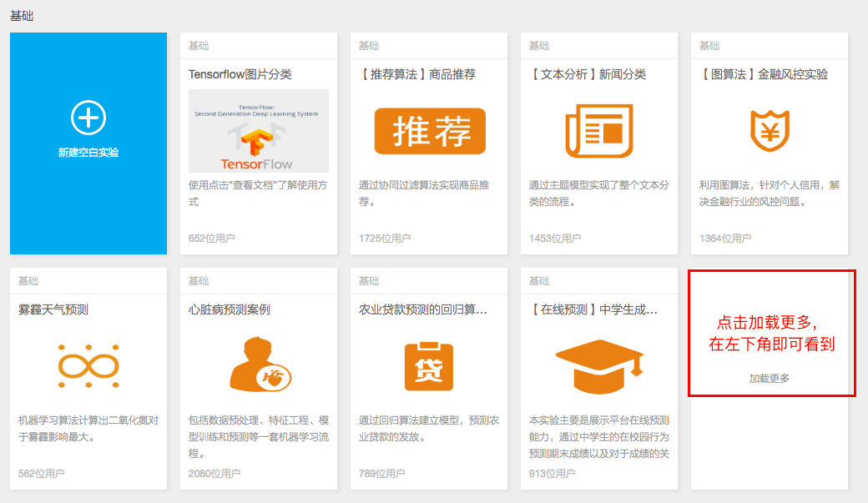Click 基础 tag on 新闻分类 card
The image size is (868, 503).
(x=538, y=45)
